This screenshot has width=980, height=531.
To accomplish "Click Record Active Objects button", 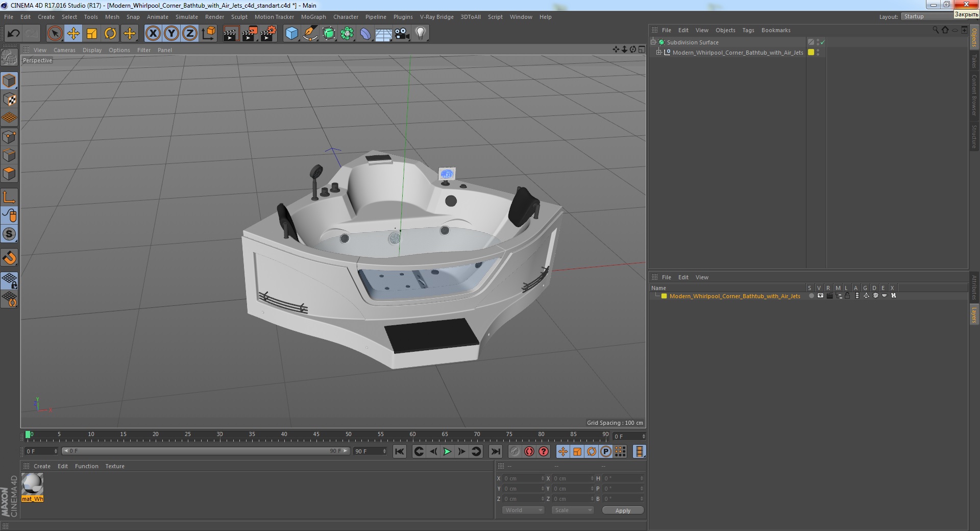I will (x=514, y=451).
